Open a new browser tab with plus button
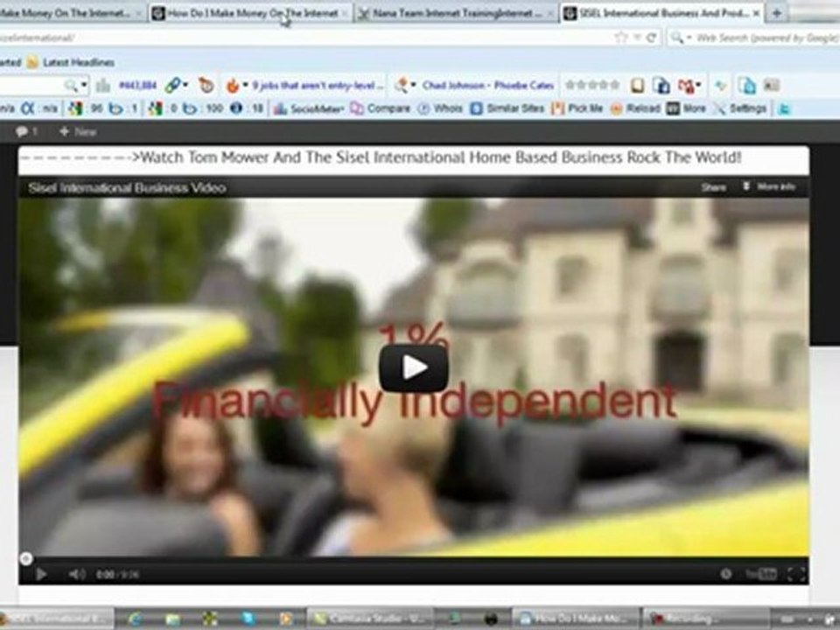 pos(776,13)
